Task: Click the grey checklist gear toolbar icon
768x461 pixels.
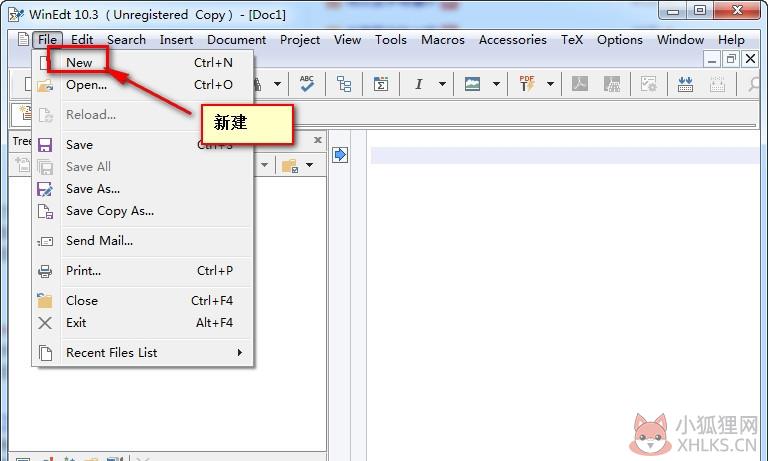Action: (x=648, y=84)
